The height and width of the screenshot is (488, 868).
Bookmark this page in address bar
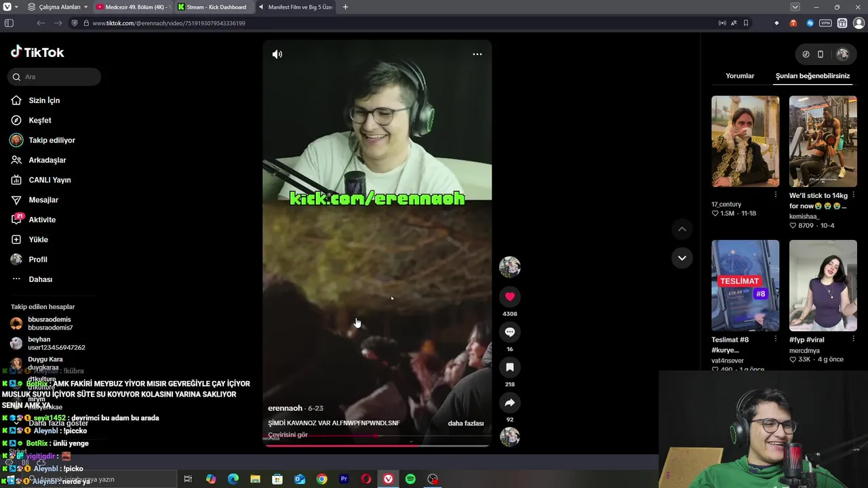746,23
